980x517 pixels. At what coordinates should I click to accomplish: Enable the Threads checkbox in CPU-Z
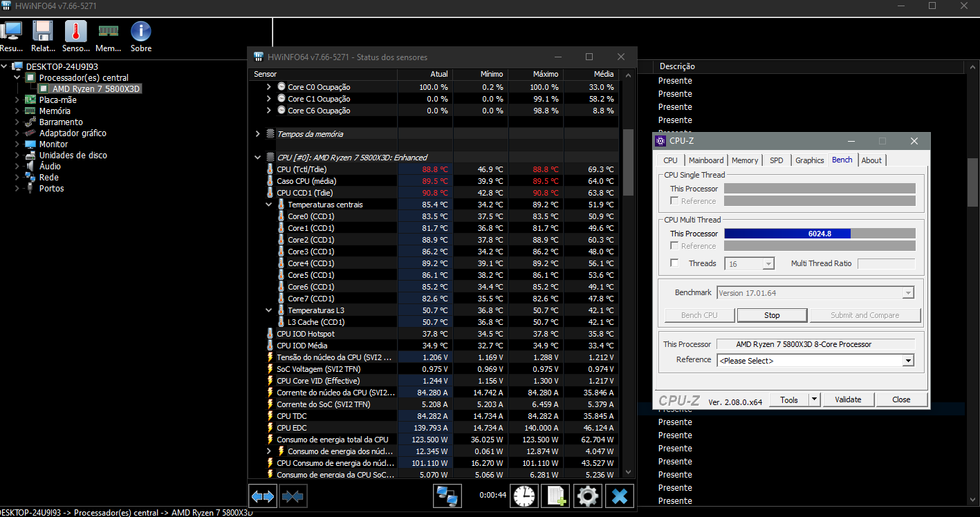pyautogui.click(x=674, y=263)
